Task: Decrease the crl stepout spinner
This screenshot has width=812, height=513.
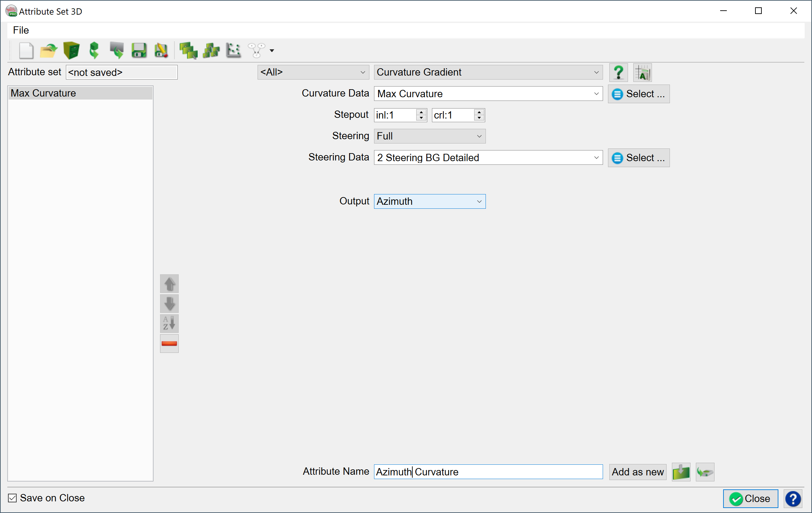Action: click(x=479, y=118)
